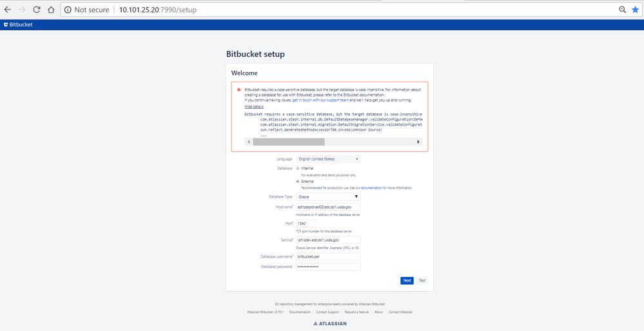Viewport: 644px width, 331px height.
Task: Click Hide details link
Action: tap(254, 107)
